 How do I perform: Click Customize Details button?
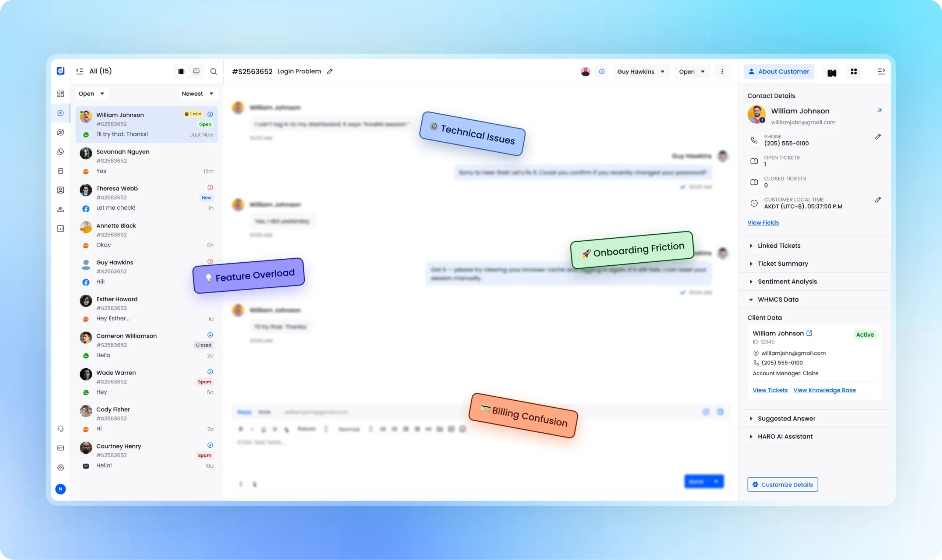tap(782, 485)
